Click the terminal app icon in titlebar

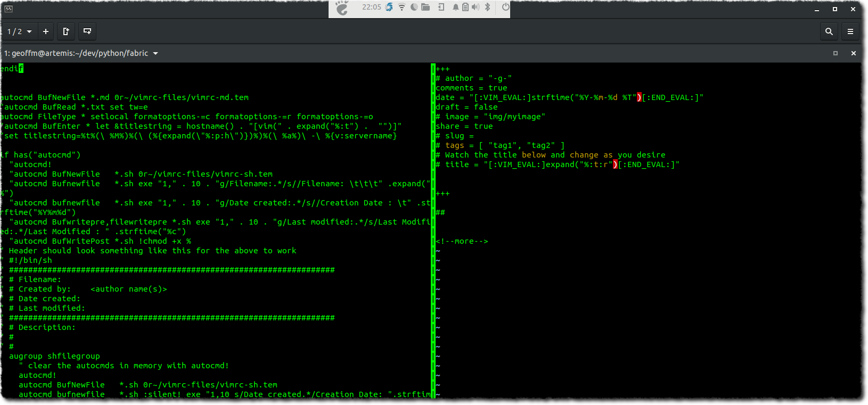pyautogui.click(x=9, y=9)
